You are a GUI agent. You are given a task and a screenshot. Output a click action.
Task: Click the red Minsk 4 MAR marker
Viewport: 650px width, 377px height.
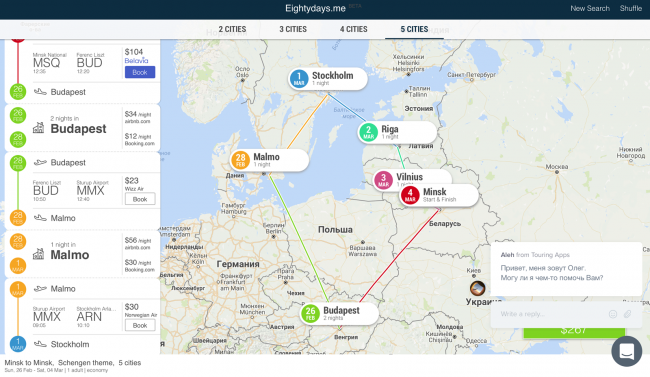pos(439,195)
